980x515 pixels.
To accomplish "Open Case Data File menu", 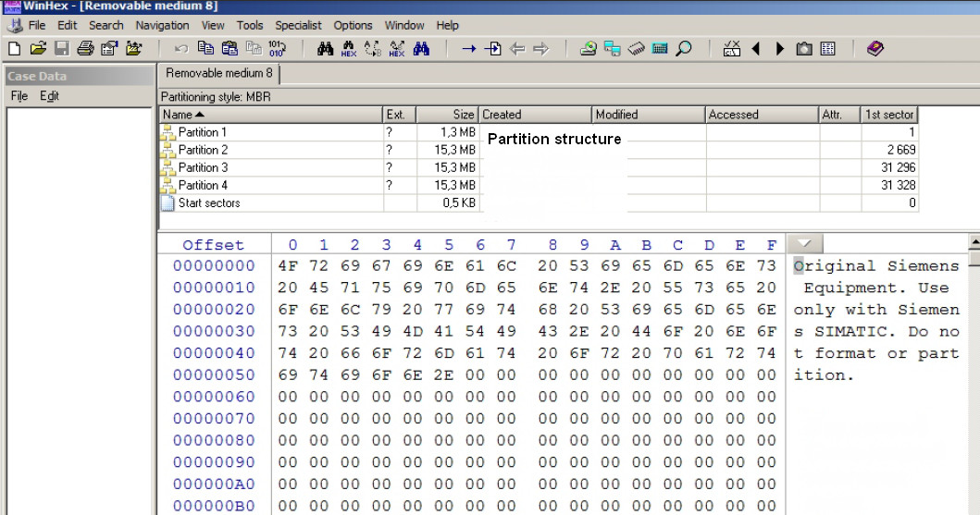I will click(x=19, y=96).
